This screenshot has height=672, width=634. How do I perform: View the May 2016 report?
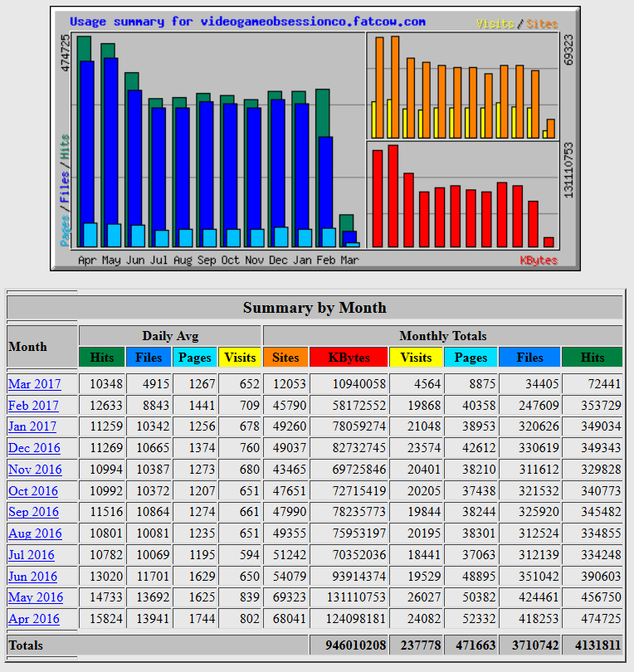tap(36, 597)
